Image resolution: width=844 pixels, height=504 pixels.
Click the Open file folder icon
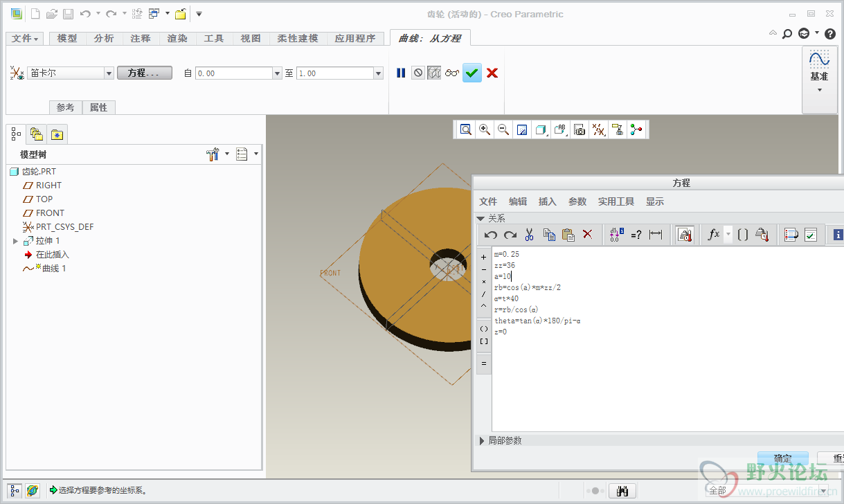(52, 14)
